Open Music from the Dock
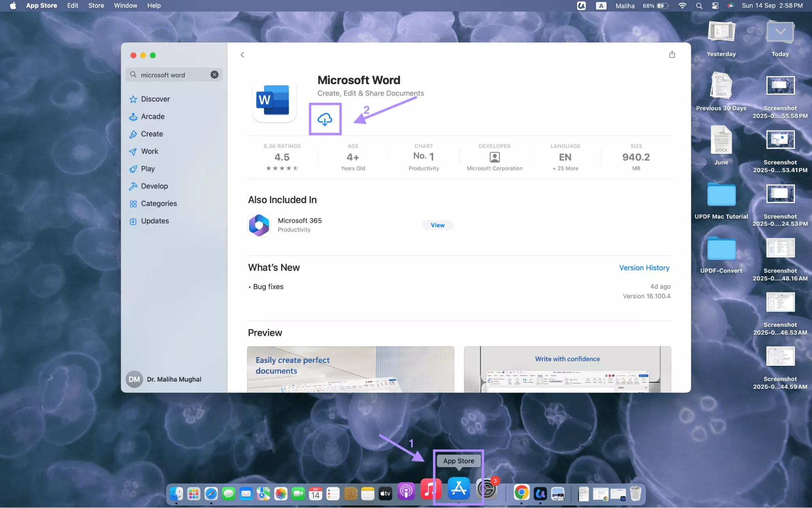Viewport: 812px width, 508px height. pos(430,489)
